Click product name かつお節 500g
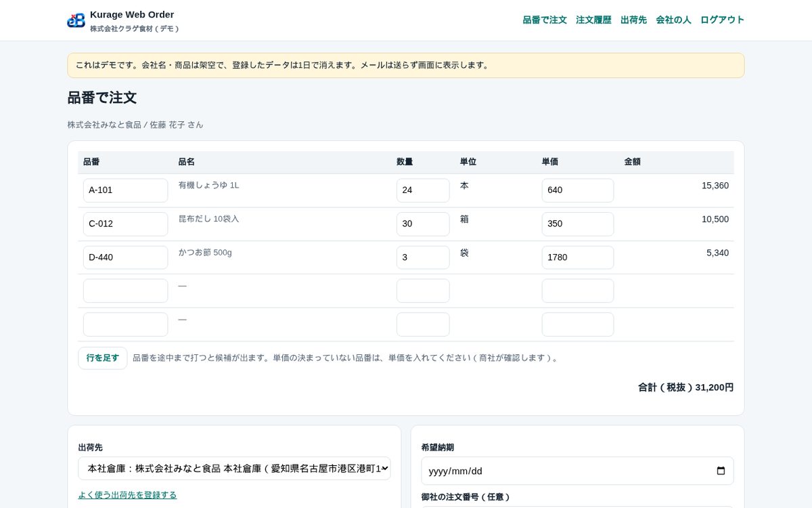Viewport: 812px width, 508px height. click(x=205, y=253)
